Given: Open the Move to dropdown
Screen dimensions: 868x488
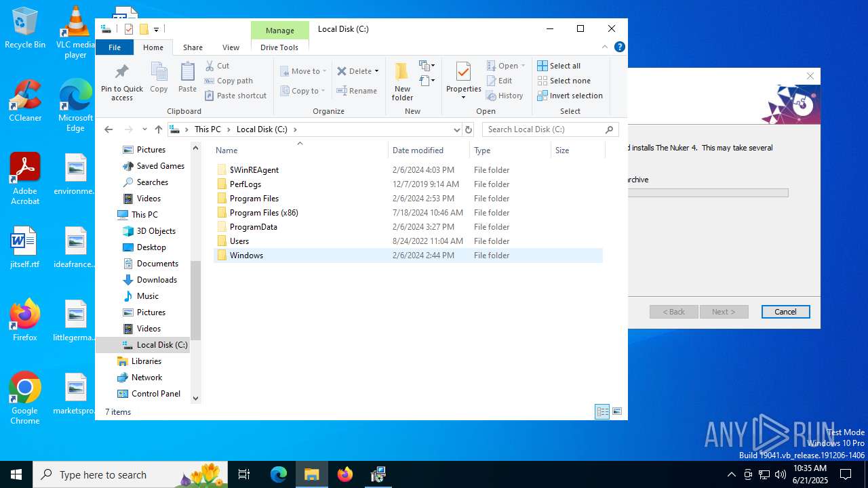Looking at the screenshot, I should (303, 71).
